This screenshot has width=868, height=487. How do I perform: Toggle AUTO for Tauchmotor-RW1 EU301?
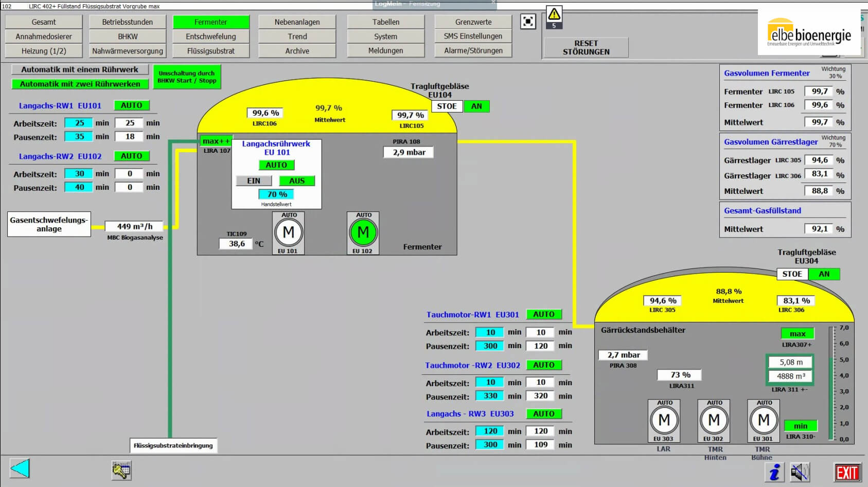pos(544,314)
